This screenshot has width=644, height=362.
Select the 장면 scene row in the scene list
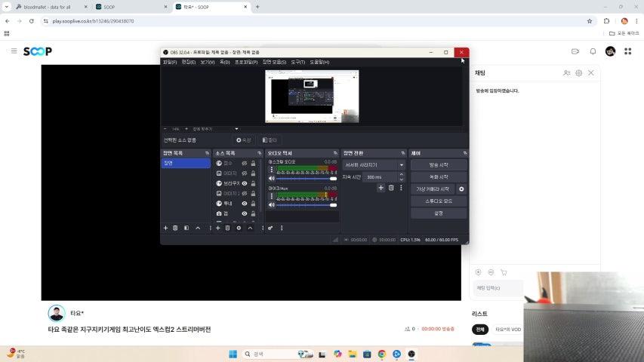click(186, 163)
